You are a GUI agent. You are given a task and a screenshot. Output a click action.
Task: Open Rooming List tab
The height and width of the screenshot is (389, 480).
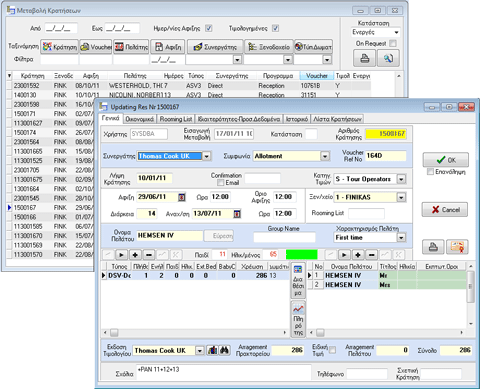coord(176,119)
